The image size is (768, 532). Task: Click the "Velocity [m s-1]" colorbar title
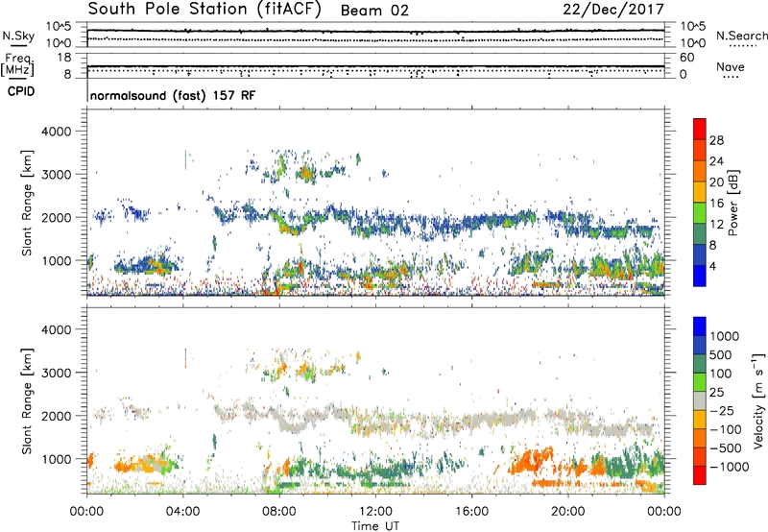758,400
